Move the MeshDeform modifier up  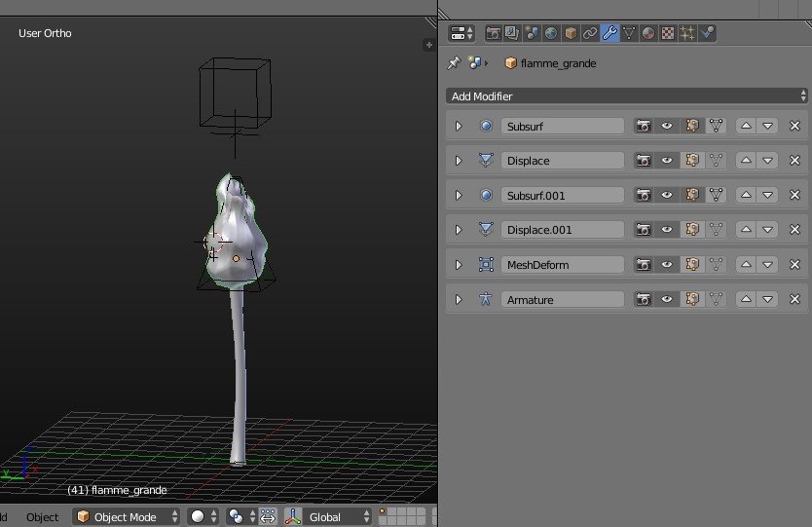pyautogui.click(x=746, y=265)
